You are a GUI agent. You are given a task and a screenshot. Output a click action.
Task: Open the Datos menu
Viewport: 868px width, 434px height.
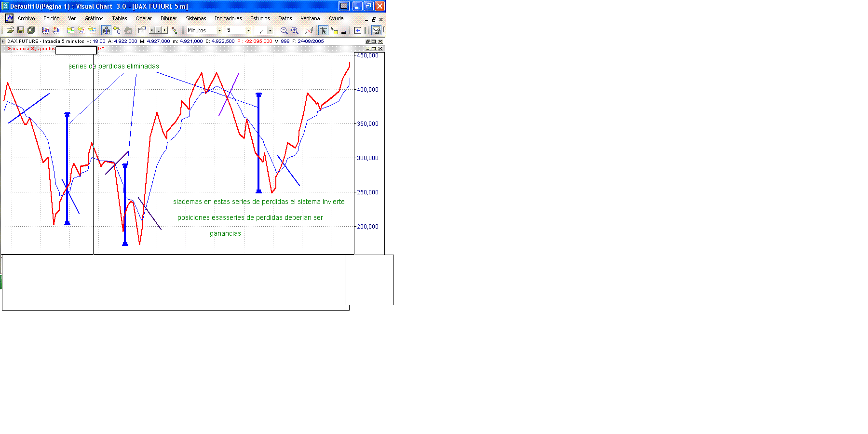coord(285,18)
